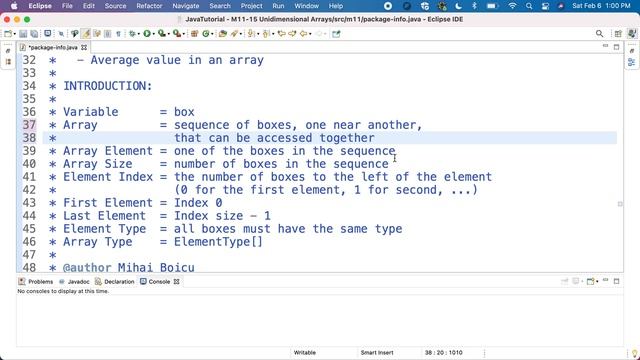Toggle Mark Occurrences highlighter icon
This screenshot has width=640, height=360.
click(86, 34)
